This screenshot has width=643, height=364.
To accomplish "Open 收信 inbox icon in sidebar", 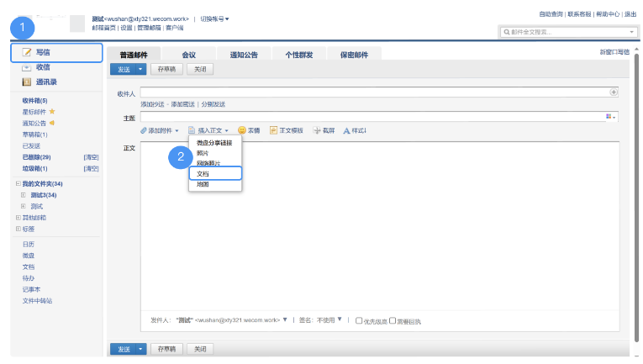I will tap(26, 67).
